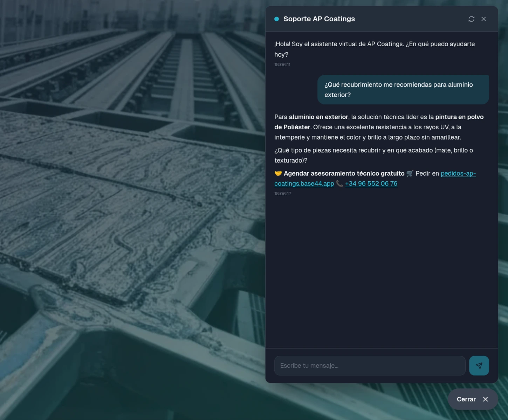Click the refresh conversation icon
The width and height of the screenshot is (508, 420).
click(471, 19)
